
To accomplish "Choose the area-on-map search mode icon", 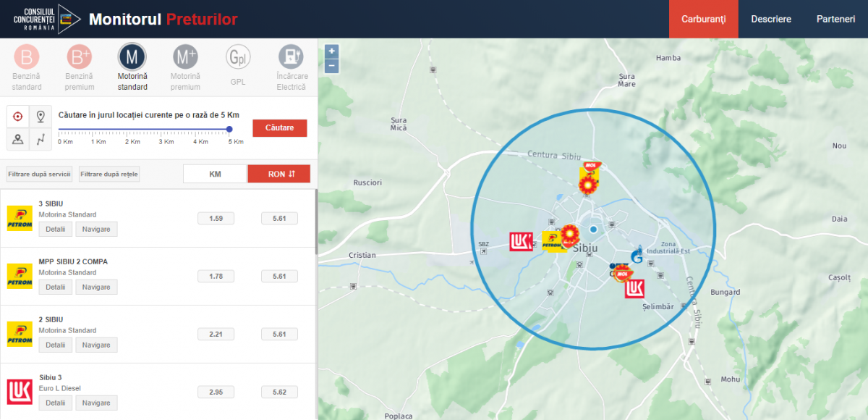I will click(18, 139).
